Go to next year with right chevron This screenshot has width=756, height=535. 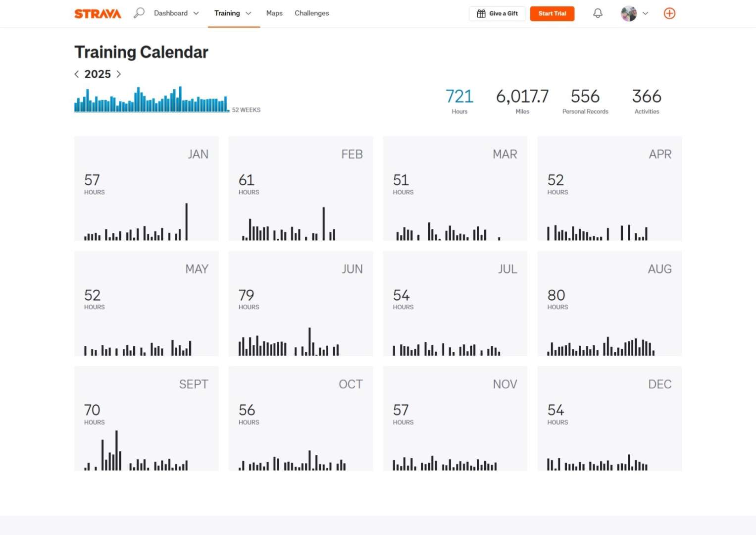(x=118, y=74)
